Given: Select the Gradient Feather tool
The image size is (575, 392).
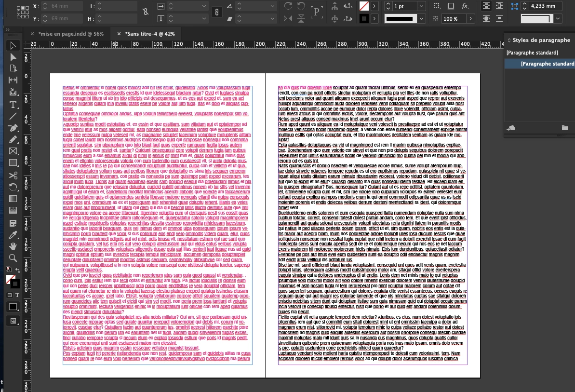Looking at the screenshot, I should coord(13,211).
